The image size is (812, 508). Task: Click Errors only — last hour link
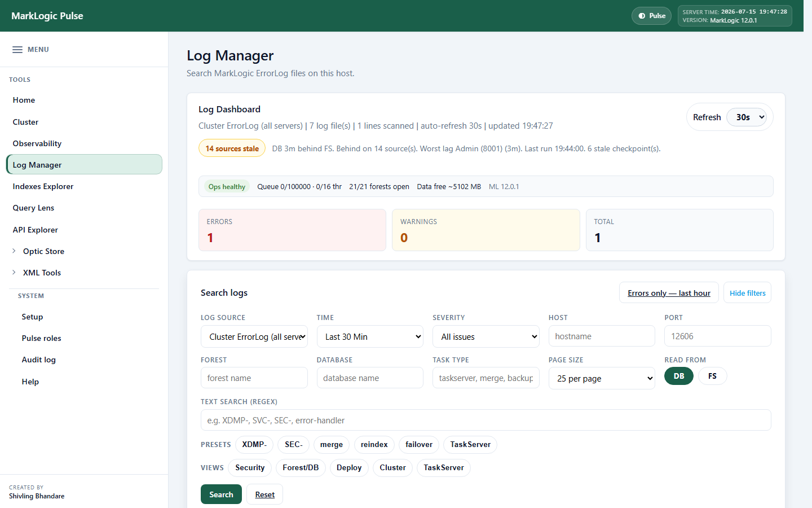click(x=669, y=293)
